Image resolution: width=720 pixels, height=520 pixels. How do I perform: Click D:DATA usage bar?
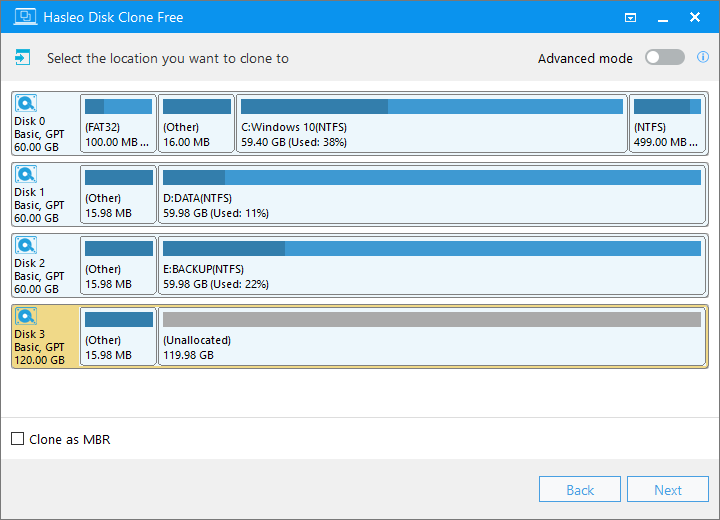coord(432,177)
